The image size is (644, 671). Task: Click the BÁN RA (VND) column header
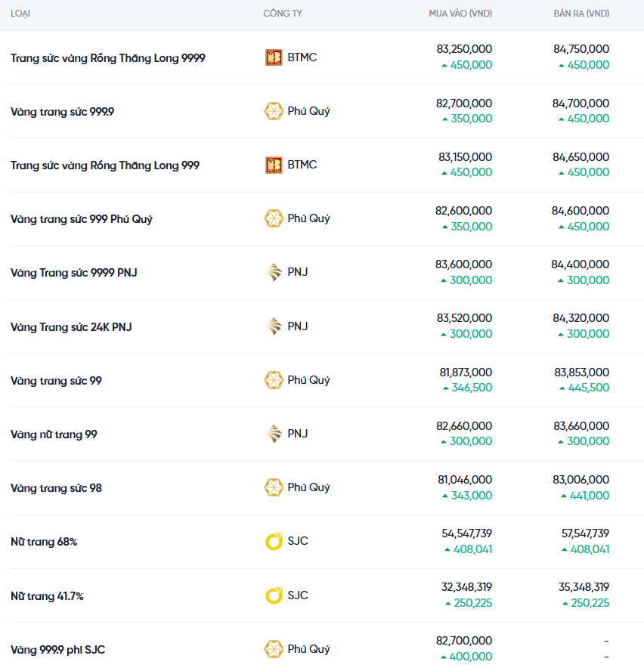(581, 14)
